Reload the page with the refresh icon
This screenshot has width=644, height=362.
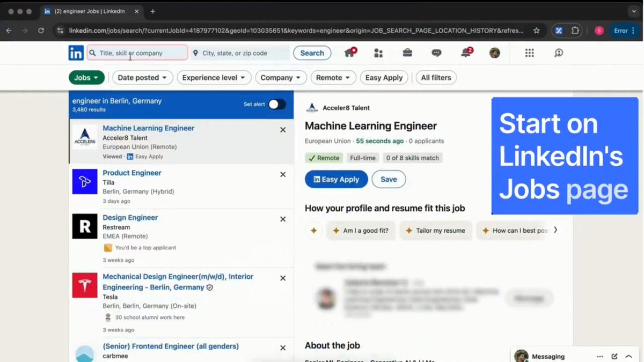click(x=41, y=31)
